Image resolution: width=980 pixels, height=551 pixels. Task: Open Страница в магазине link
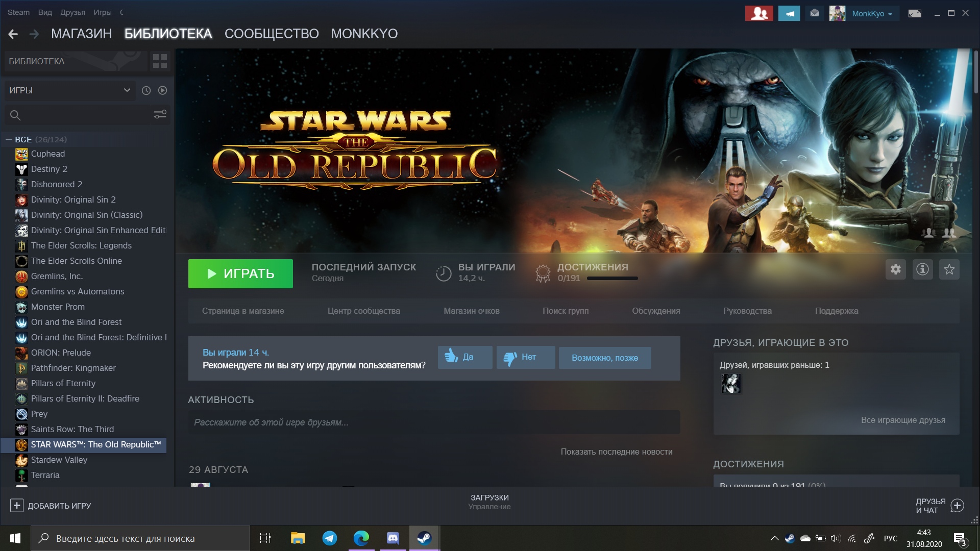[x=243, y=311]
